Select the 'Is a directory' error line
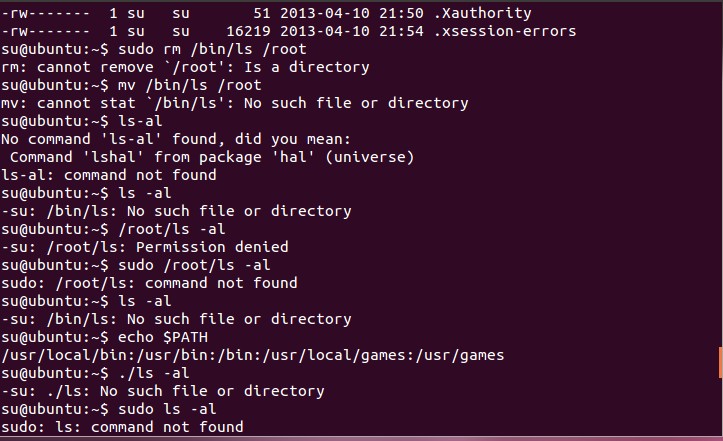 pyautogui.click(x=185, y=67)
